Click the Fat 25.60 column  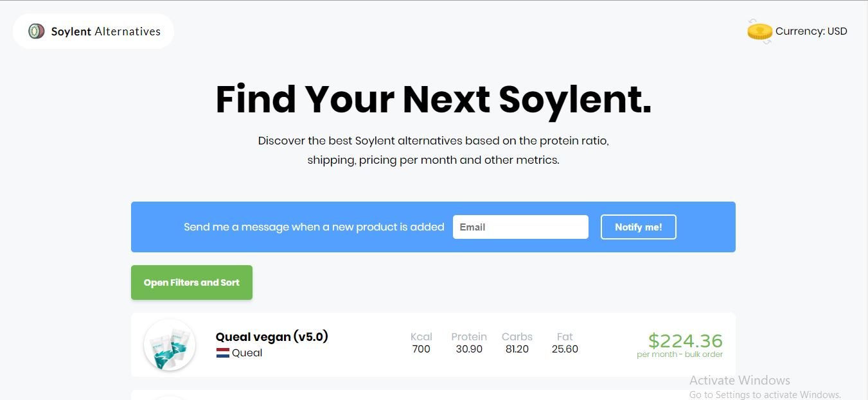point(565,343)
